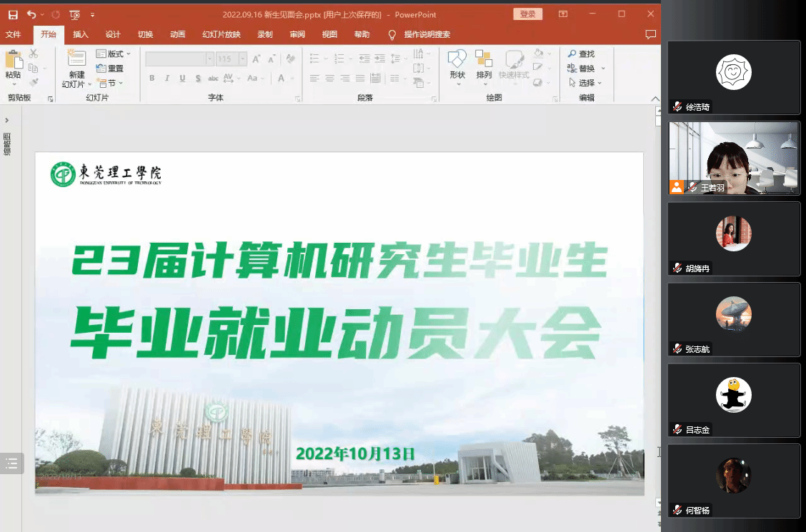806x532 pixels.
Task: Click the Paste (粘贴) clipboard icon
Action: click(13, 63)
